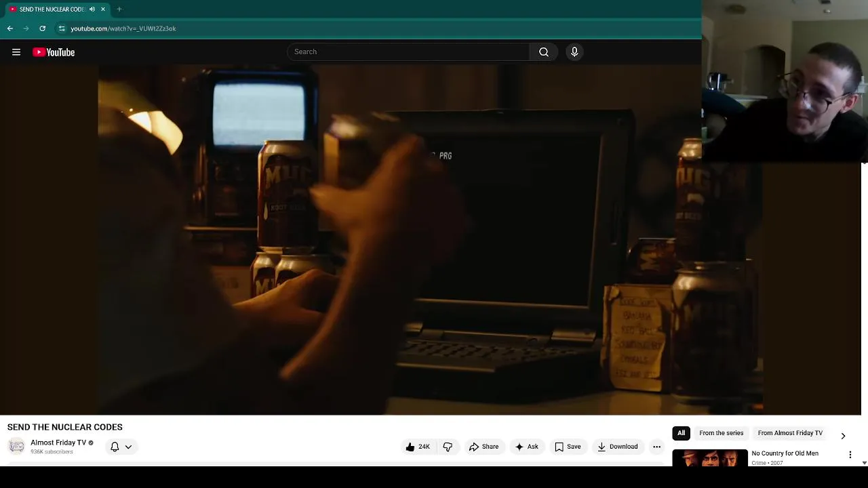Close the SEND THE NUCLEAR CODES tab

coord(103,9)
